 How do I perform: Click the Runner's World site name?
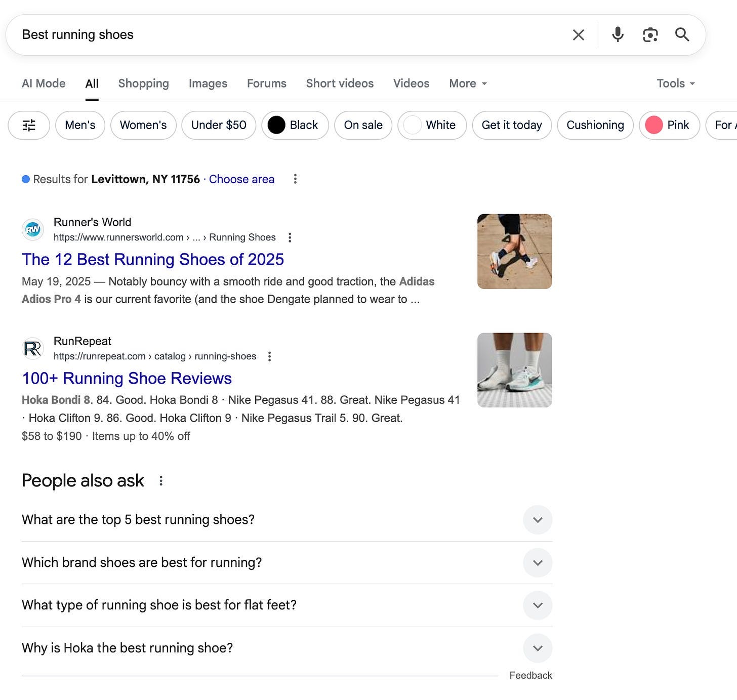coord(92,222)
